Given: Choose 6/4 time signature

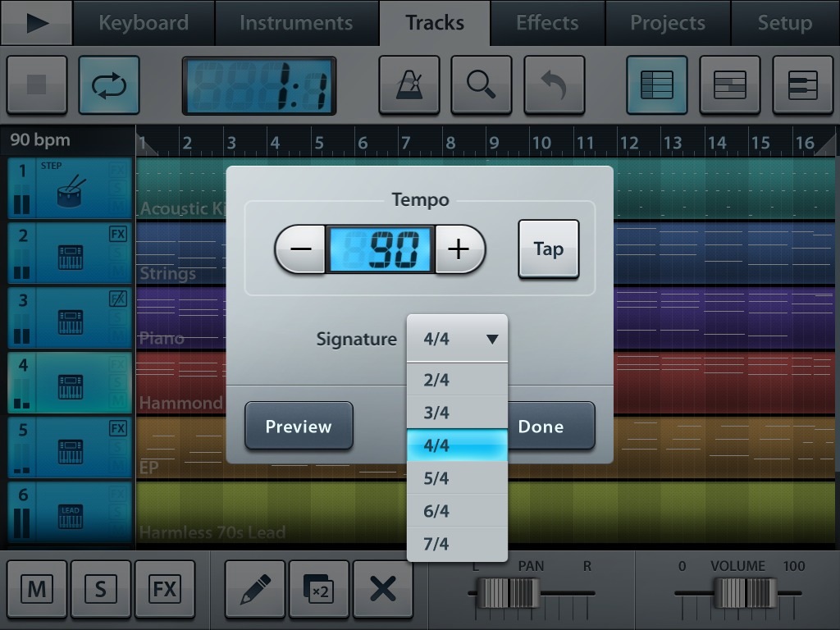Looking at the screenshot, I should coord(458,510).
